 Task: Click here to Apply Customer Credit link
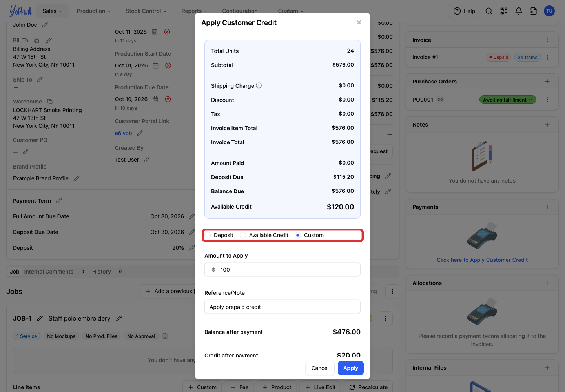pos(482,260)
